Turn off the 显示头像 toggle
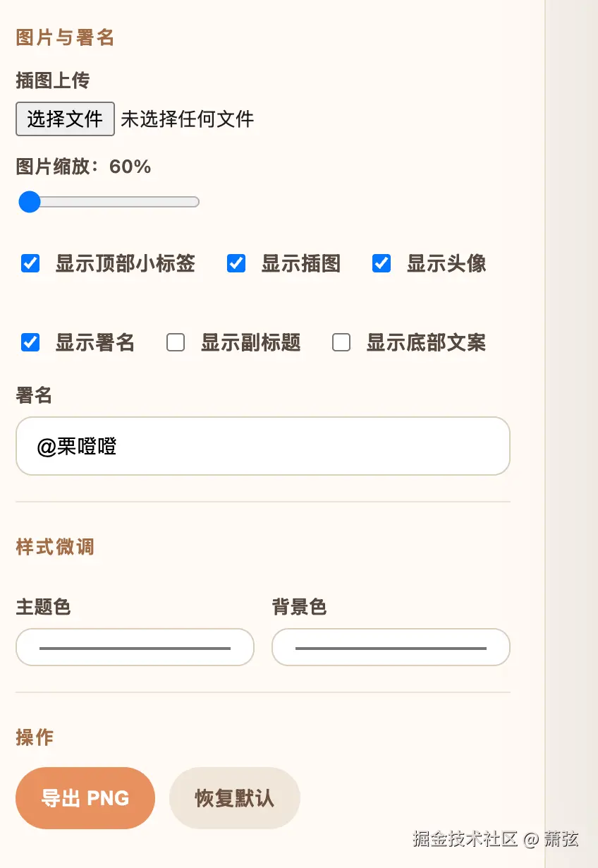Image resolution: width=598 pixels, height=868 pixels. click(382, 263)
